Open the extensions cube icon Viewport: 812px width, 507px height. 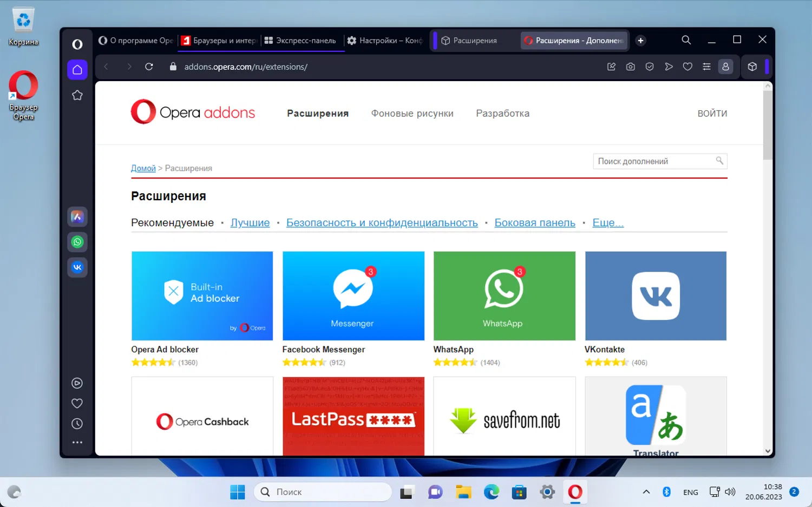click(x=752, y=67)
